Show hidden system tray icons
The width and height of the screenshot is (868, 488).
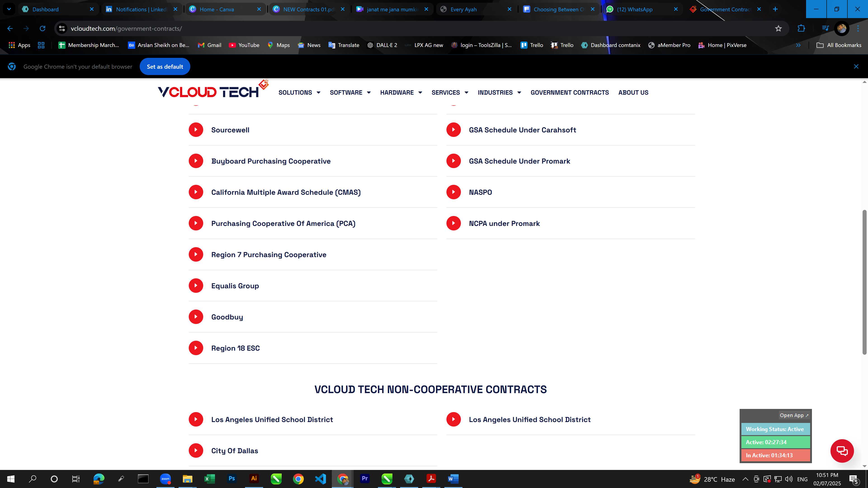pyautogui.click(x=745, y=479)
